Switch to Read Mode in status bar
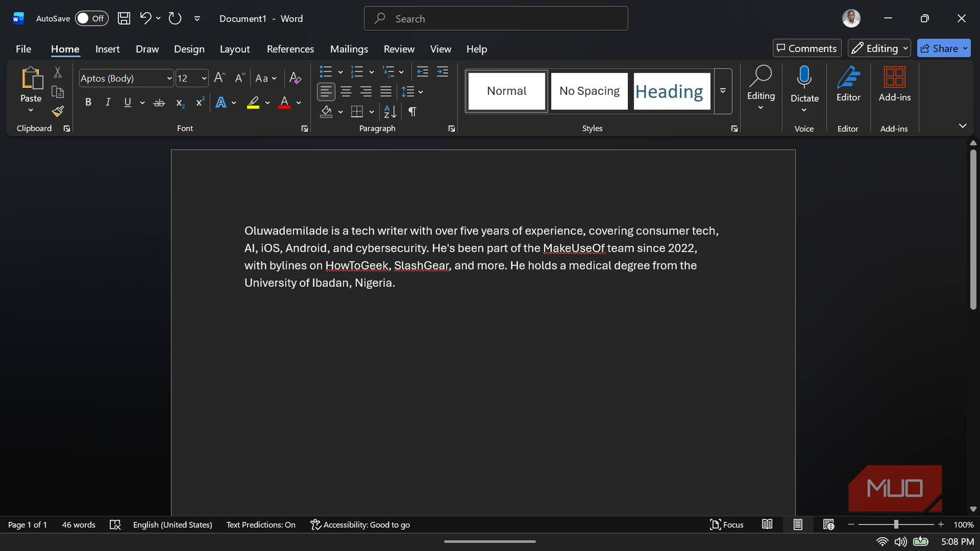Viewport: 980px width, 551px height. pyautogui.click(x=767, y=524)
